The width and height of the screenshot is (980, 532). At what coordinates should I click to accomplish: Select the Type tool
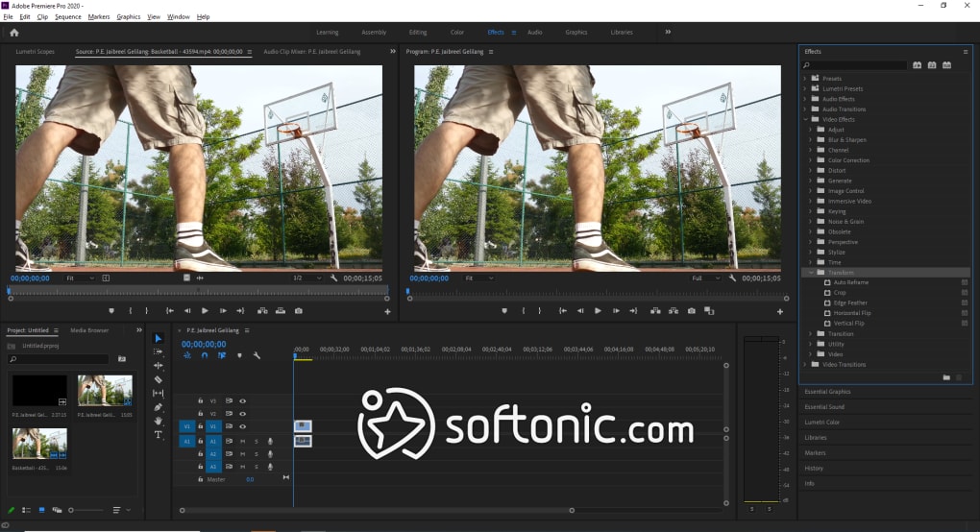(159, 435)
